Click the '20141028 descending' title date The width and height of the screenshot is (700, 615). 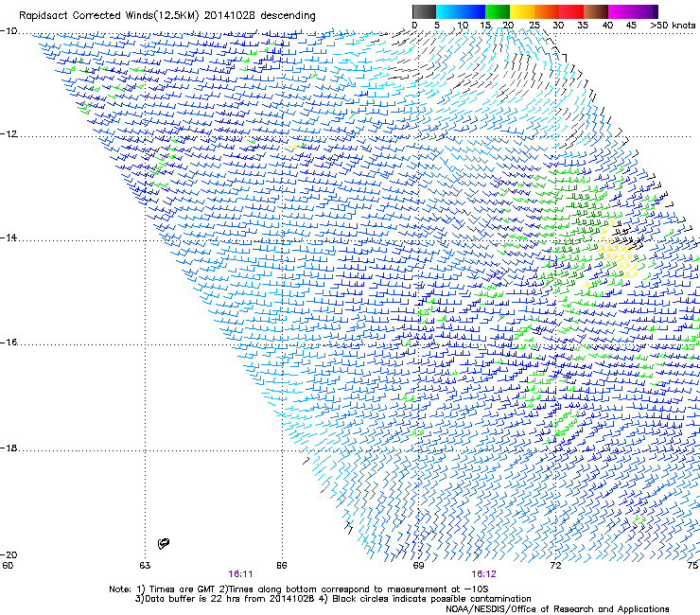point(260,16)
